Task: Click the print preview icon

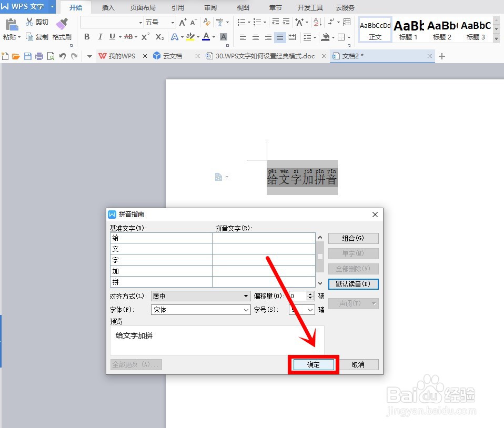Action: [x=51, y=57]
